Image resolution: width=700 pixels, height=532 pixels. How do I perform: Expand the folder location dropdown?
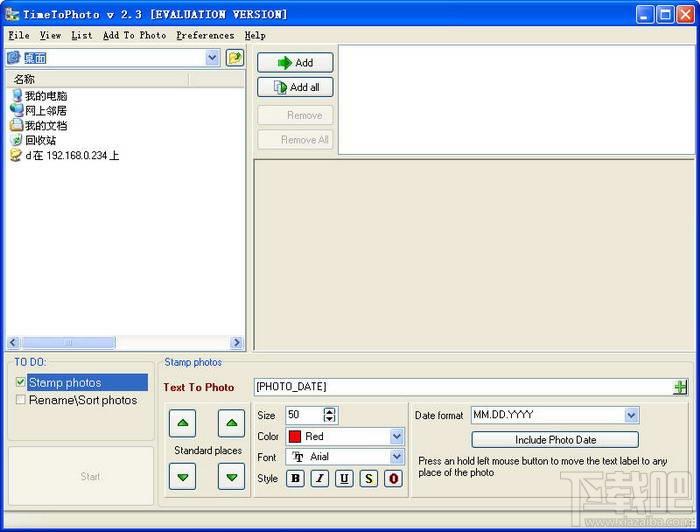pos(212,58)
